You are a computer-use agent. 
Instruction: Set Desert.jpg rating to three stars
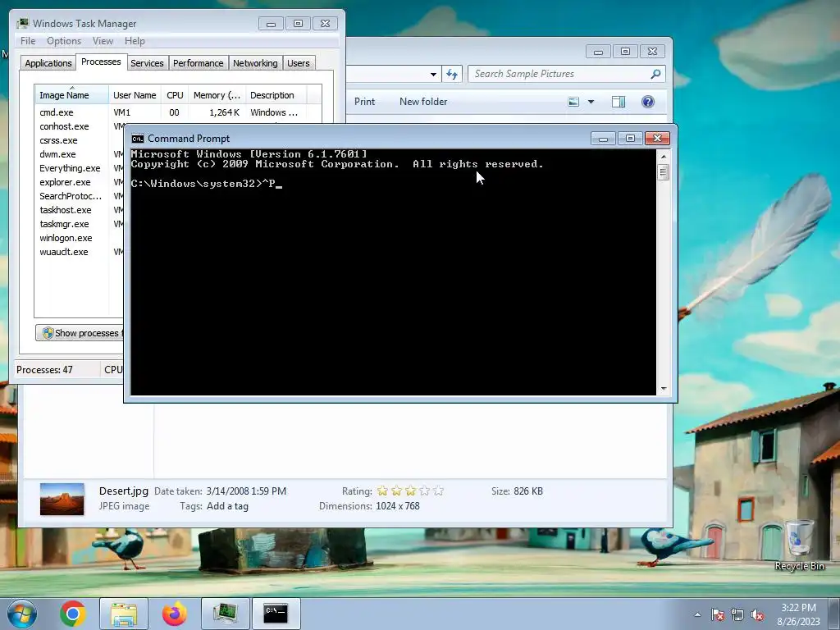tap(410, 491)
